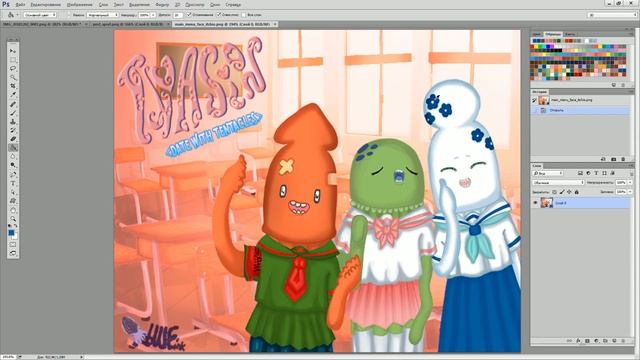
Task: Open the Изображение menu
Action: pos(79,4)
